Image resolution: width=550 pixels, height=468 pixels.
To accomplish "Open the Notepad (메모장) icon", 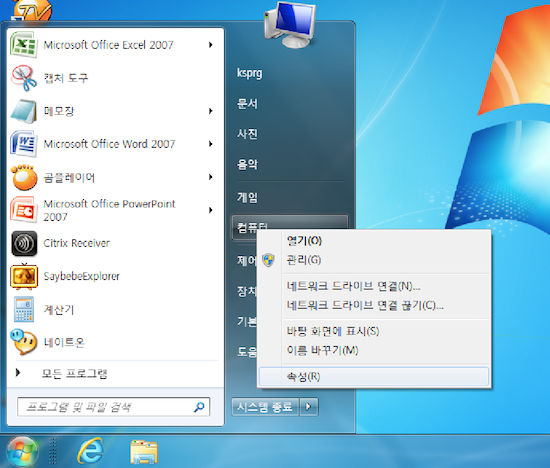I will pos(24,111).
